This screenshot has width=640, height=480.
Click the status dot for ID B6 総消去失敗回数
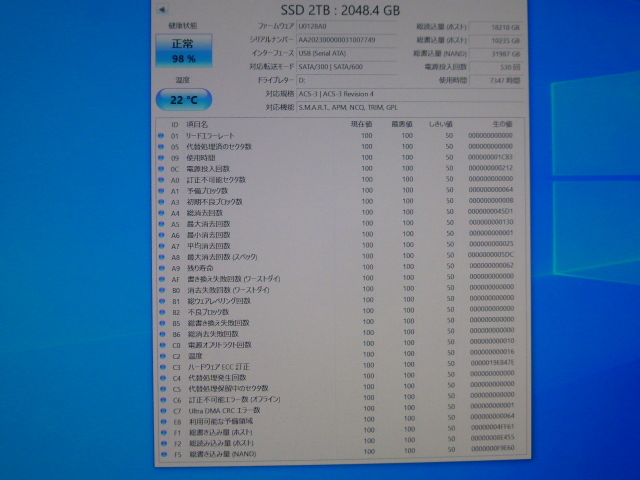click(x=162, y=334)
